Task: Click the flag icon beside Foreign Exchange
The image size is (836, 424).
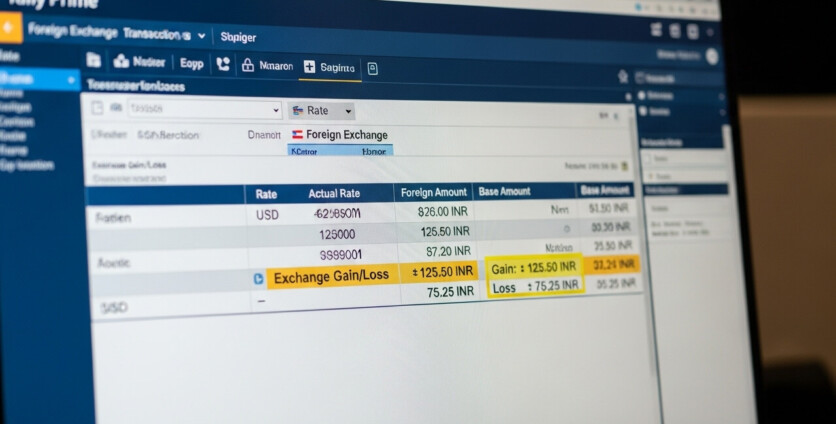Action: point(298,134)
